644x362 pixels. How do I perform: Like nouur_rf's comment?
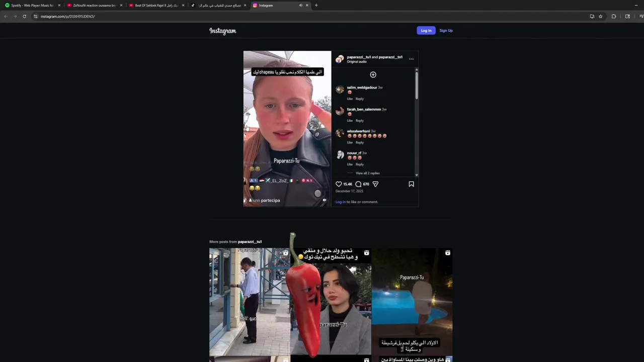[350, 164]
